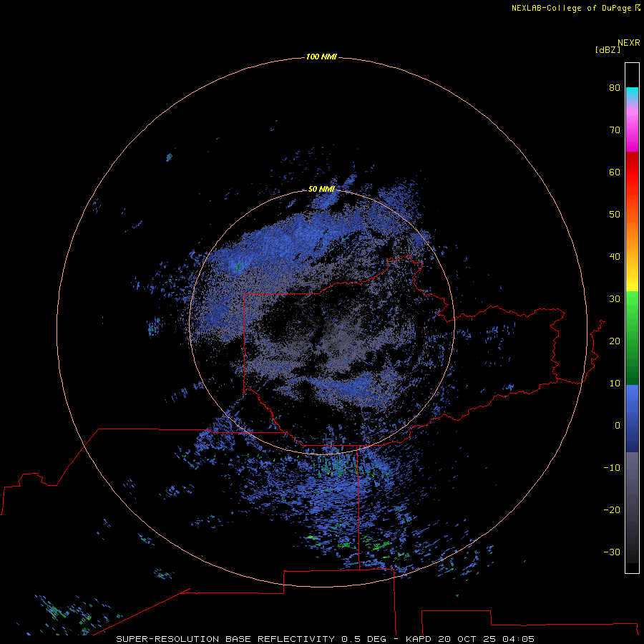Click the 30 value on dBZ scale

click(x=615, y=299)
